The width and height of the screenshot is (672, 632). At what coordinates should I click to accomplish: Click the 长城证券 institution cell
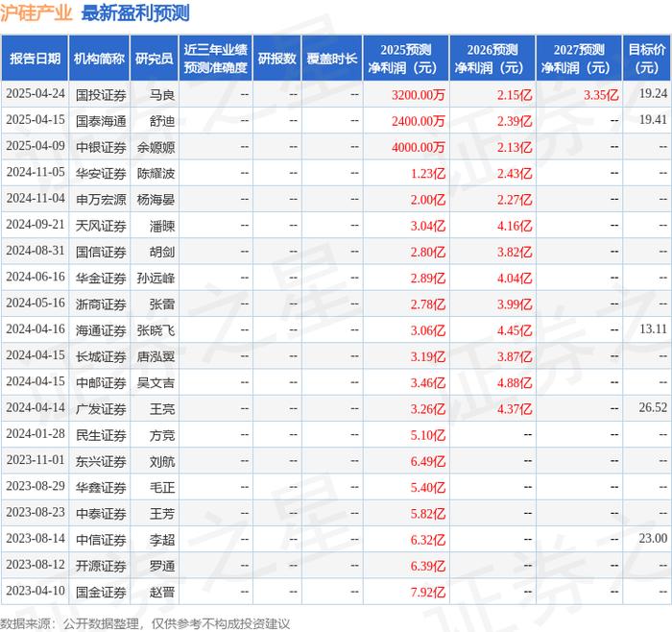(101, 356)
